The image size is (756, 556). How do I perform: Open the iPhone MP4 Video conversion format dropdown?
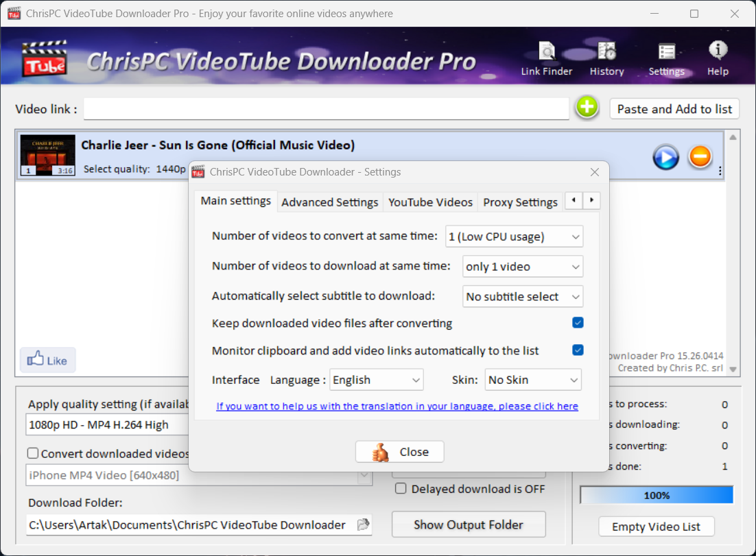199,475
